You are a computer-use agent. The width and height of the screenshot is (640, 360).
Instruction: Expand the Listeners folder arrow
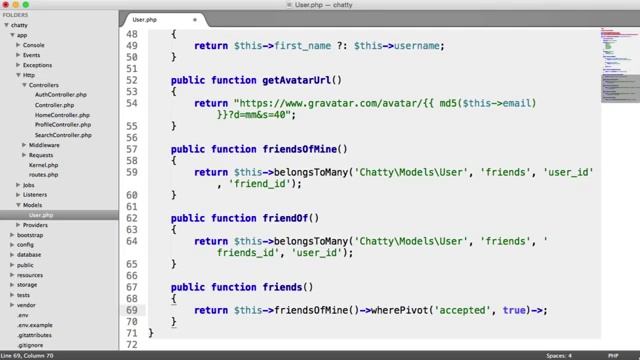(18, 195)
